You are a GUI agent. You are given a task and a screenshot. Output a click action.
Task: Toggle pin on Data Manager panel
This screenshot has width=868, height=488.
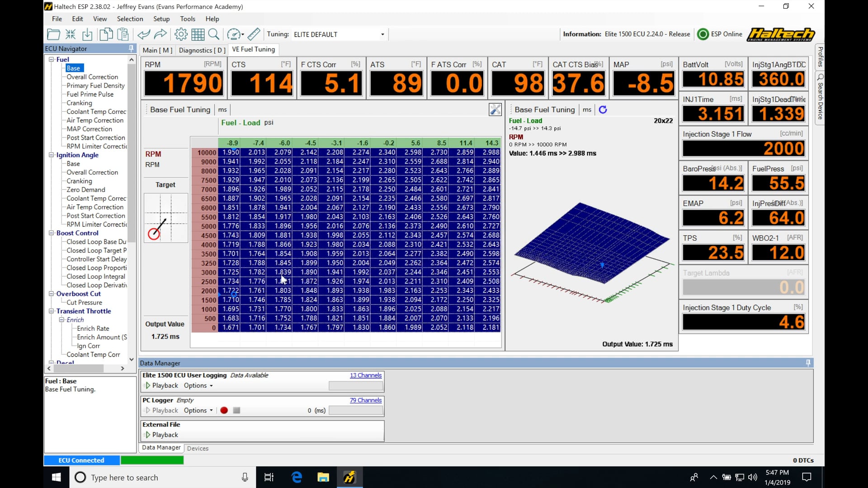pyautogui.click(x=808, y=363)
